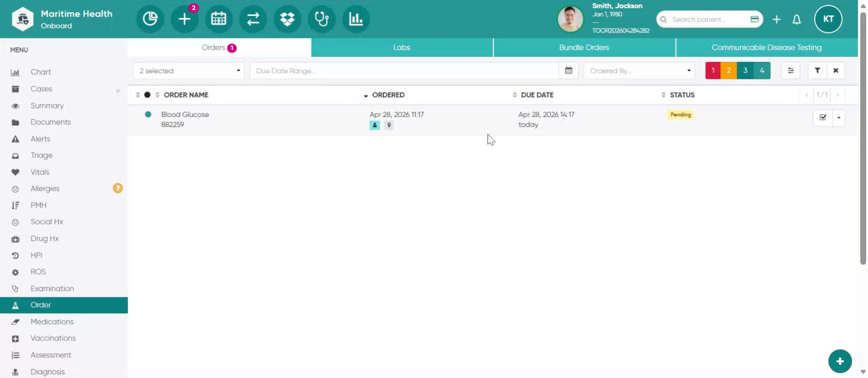Switch to the Bundle Orders tab
Image resolution: width=868 pixels, height=378 pixels.
tap(584, 47)
